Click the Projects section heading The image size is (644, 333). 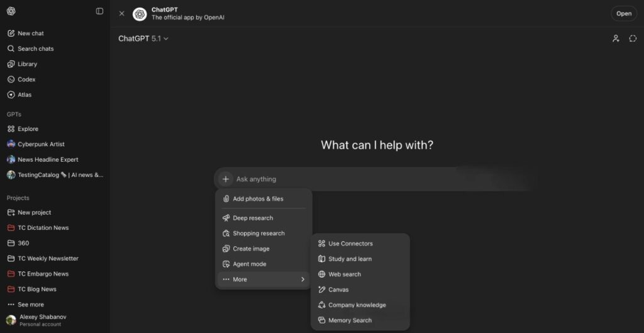[x=18, y=198]
